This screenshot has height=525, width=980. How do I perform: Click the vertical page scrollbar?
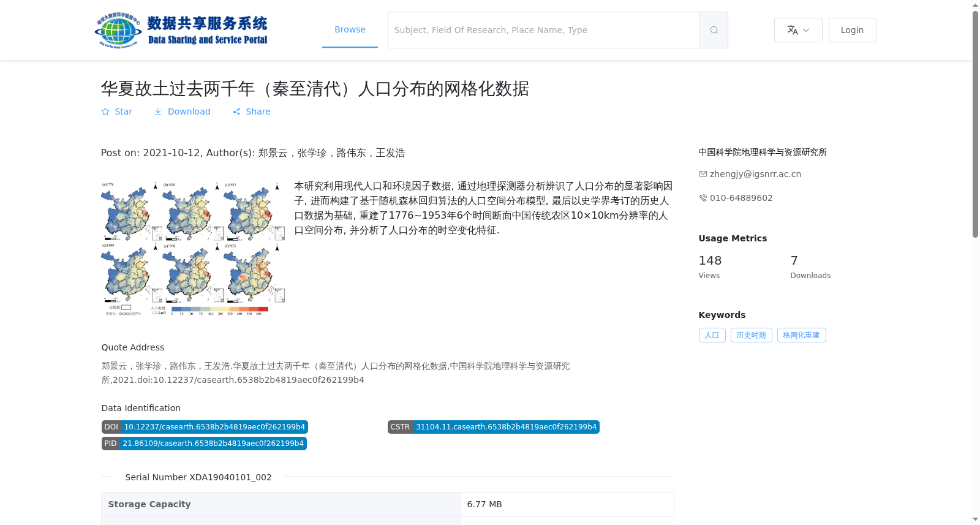[975, 124]
